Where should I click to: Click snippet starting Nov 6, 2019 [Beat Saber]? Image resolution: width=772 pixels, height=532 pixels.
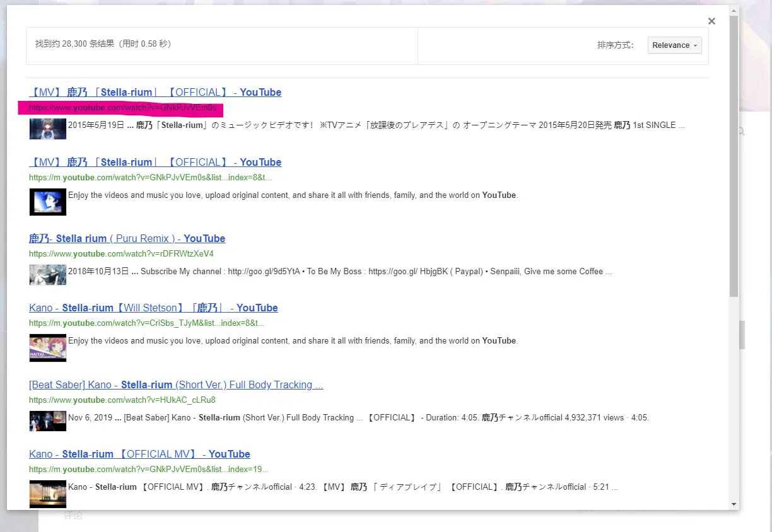[358, 417]
